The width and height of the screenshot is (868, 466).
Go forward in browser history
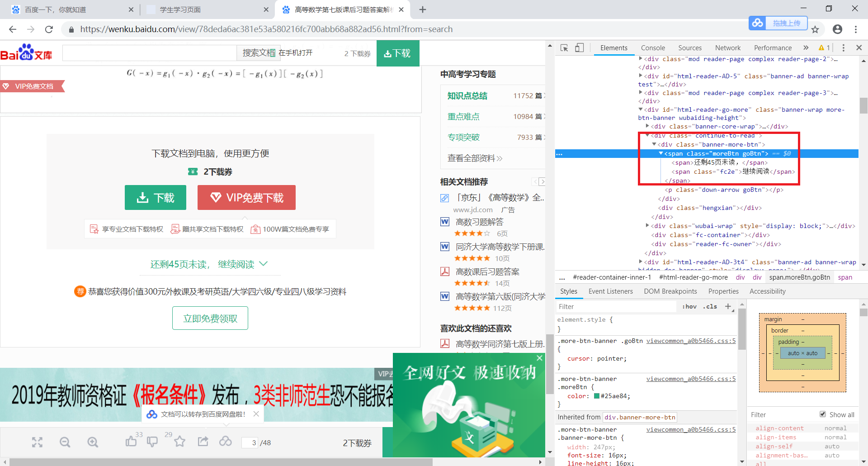point(31,29)
